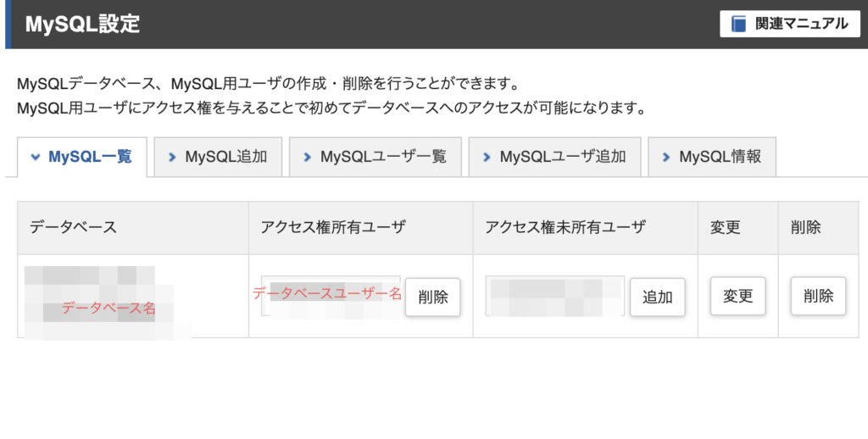
Task: Click the down chevron on the MySQL一覧 tab
Action: point(36,157)
